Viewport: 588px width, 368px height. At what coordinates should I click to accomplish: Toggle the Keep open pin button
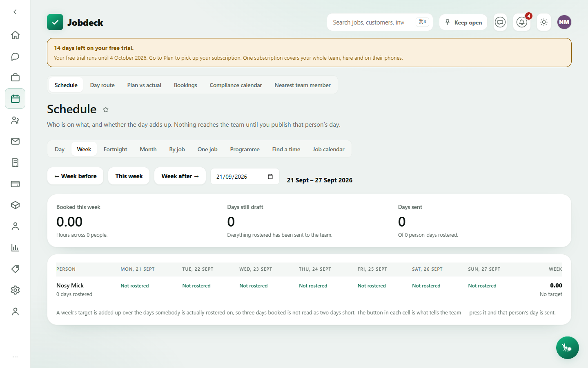(x=463, y=22)
